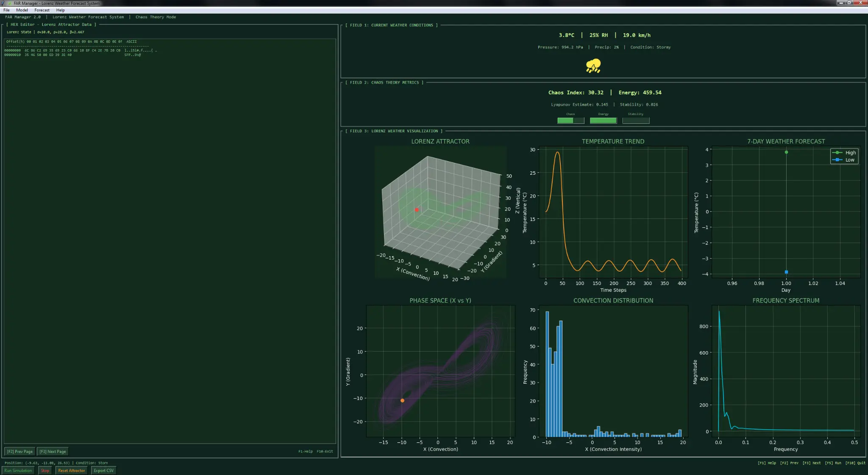Go to previous page with [F2] Prev Page
The width and height of the screenshot is (868, 475).
[20, 451]
